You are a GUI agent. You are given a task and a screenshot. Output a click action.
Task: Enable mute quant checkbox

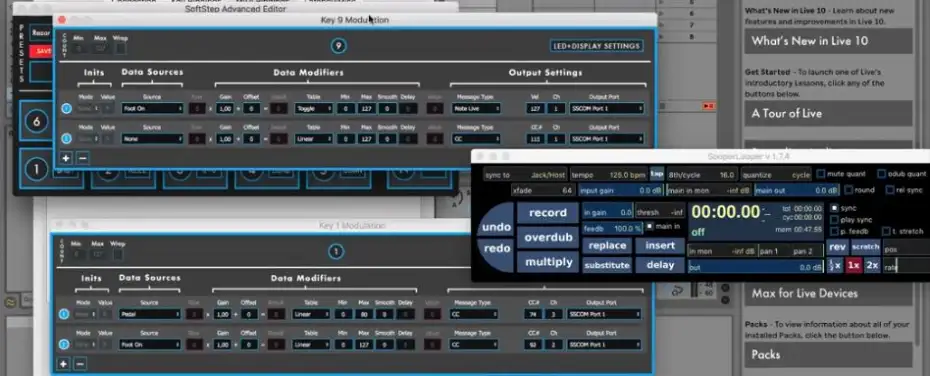pos(821,174)
